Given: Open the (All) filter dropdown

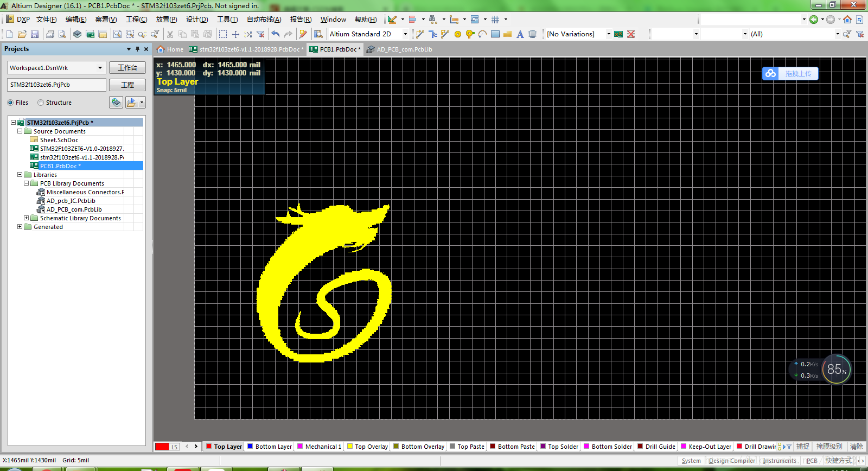Looking at the screenshot, I should 838,34.
